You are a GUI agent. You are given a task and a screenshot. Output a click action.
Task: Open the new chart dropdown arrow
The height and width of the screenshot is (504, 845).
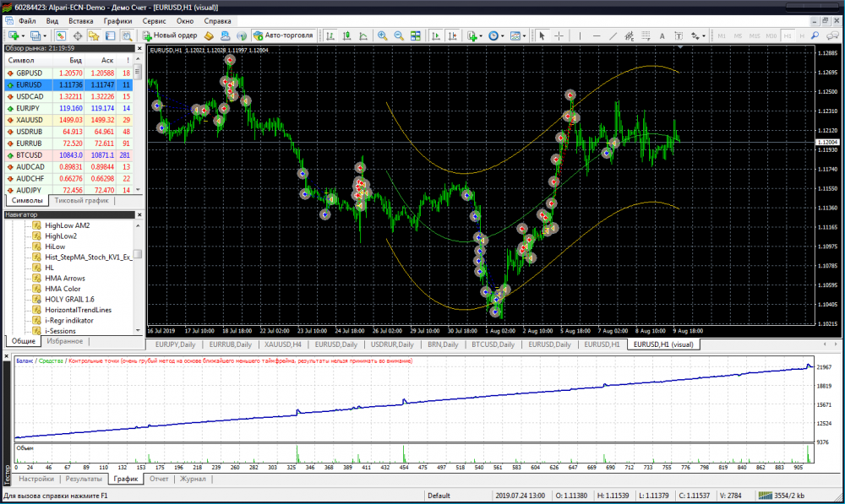pos(24,36)
